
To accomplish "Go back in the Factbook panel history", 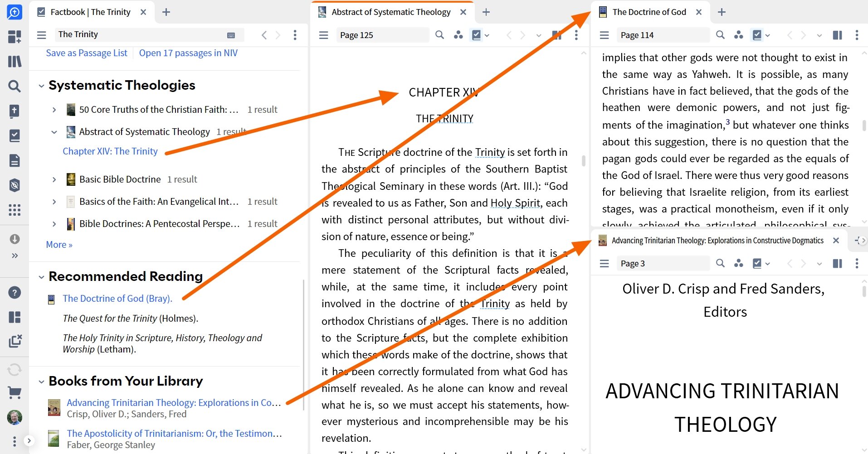I will (264, 35).
